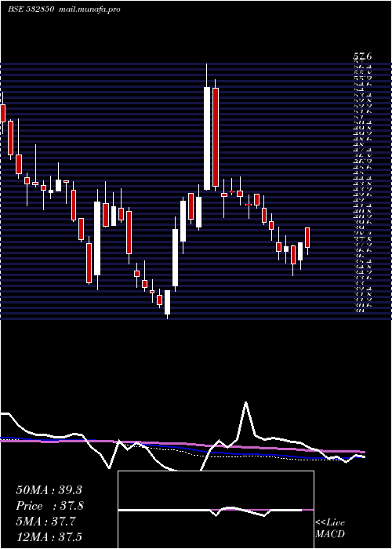Click the 'BSE 532850 mail.munafa.pro' chart title
This screenshot has height=549, width=392.
64,9
